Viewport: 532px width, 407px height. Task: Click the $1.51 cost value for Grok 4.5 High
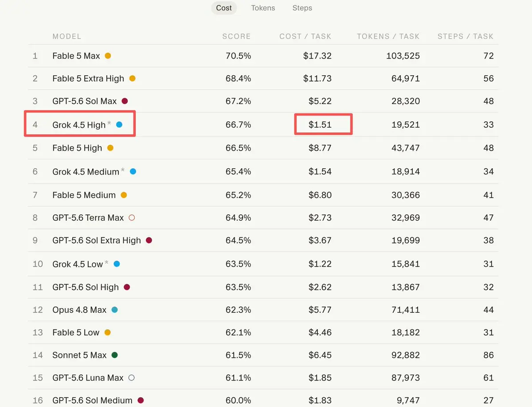[x=320, y=125]
